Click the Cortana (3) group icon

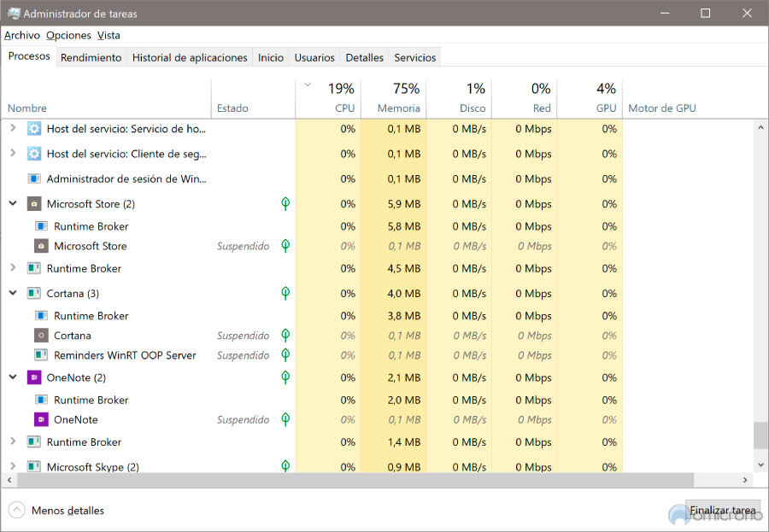click(x=34, y=294)
